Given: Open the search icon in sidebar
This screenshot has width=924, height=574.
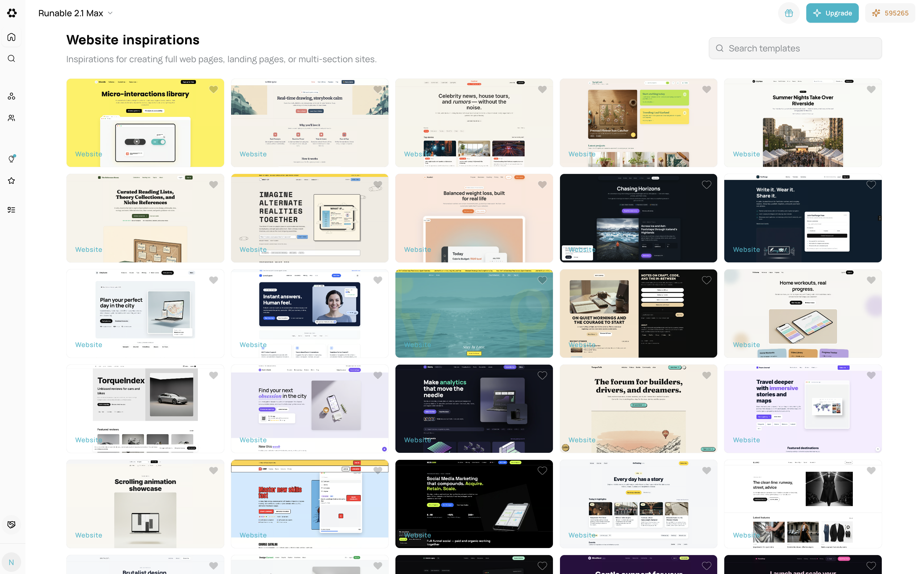Looking at the screenshot, I should 11,58.
